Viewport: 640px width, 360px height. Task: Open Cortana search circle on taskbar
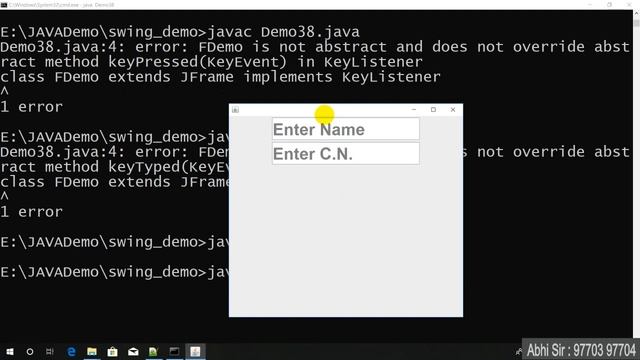[x=30, y=351]
